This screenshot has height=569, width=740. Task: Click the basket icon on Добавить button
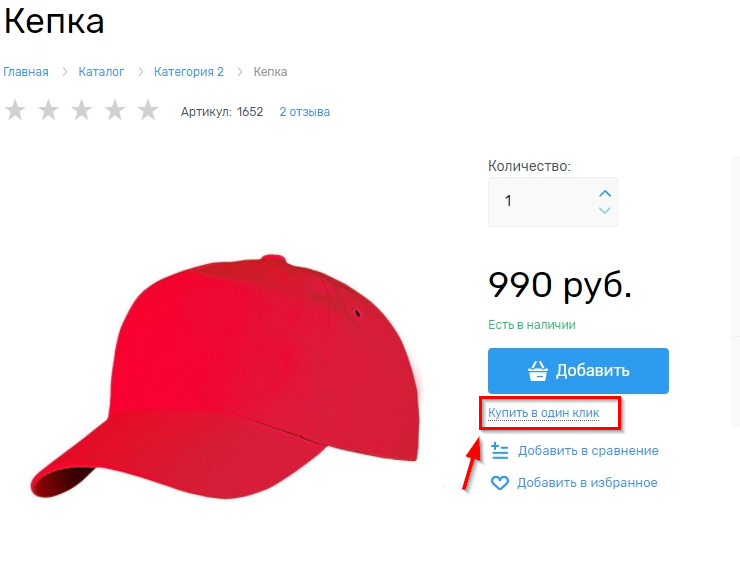[538, 371]
